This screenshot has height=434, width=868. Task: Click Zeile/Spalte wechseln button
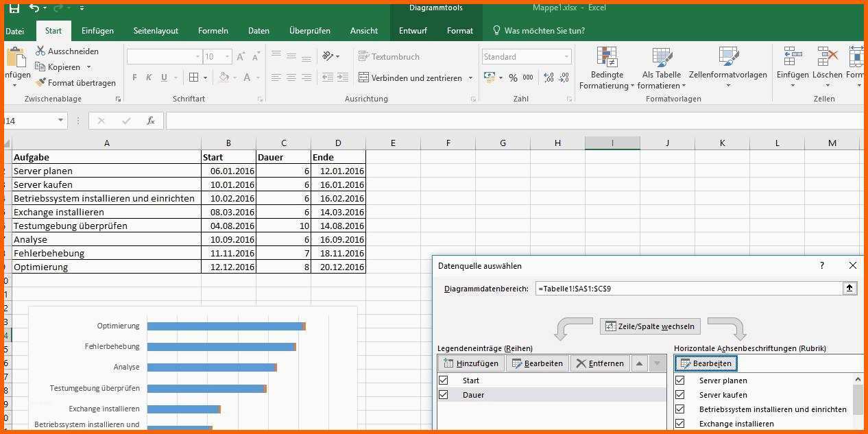pyautogui.click(x=650, y=326)
